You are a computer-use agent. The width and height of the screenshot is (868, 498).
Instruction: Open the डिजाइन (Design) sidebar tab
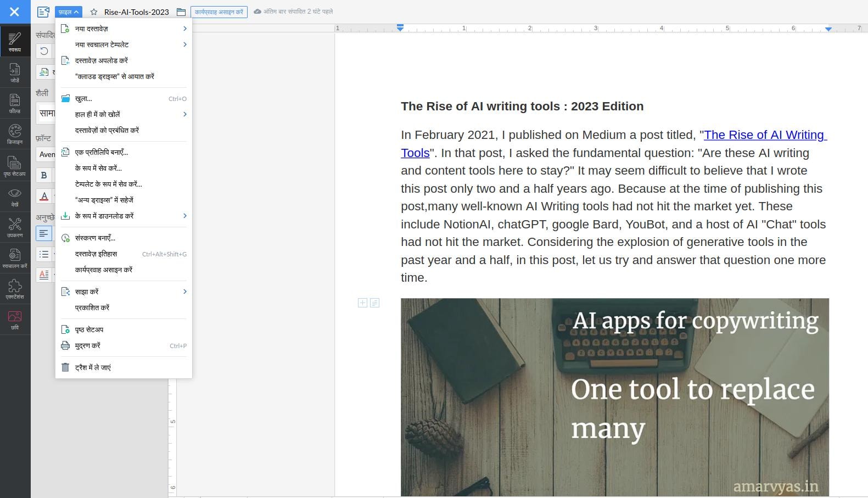[15, 135]
